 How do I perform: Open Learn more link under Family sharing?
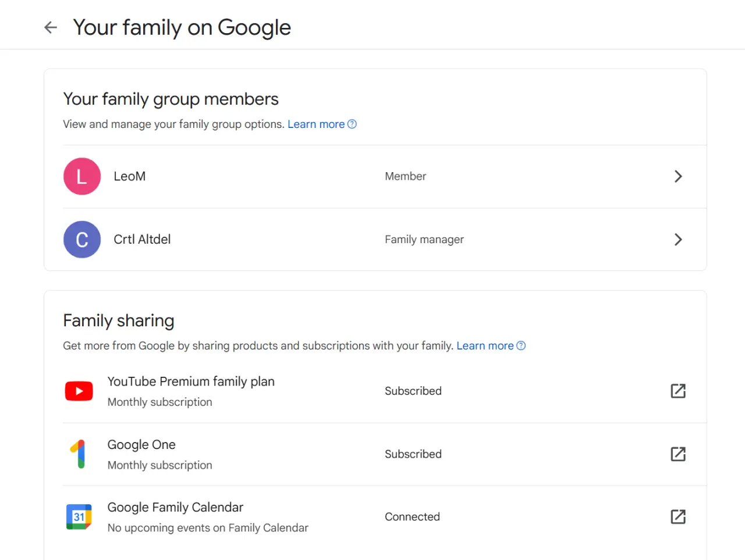[x=485, y=346]
